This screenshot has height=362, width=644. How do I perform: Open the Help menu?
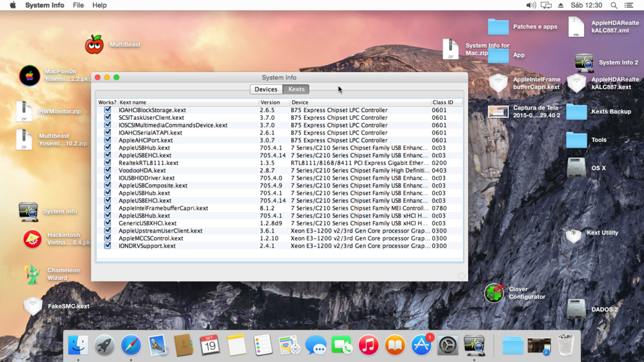tap(99, 5)
